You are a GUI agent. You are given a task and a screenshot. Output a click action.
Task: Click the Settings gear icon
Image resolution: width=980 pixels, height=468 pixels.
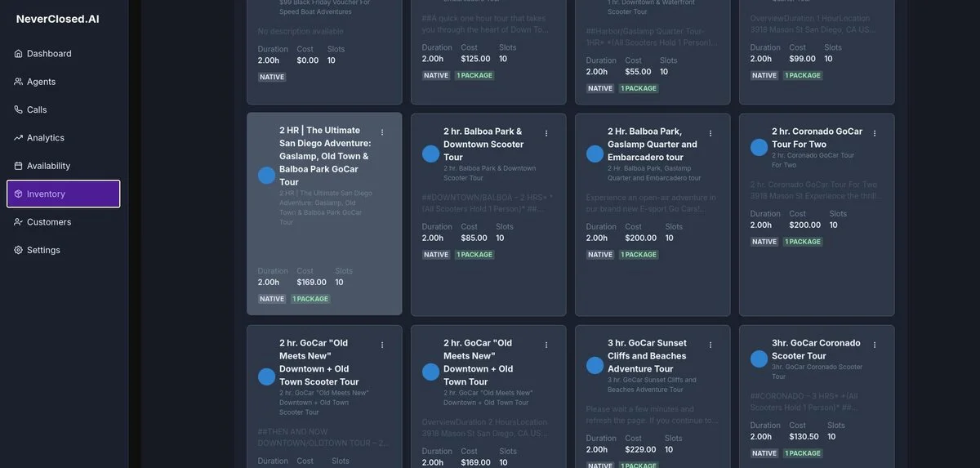pos(18,250)
